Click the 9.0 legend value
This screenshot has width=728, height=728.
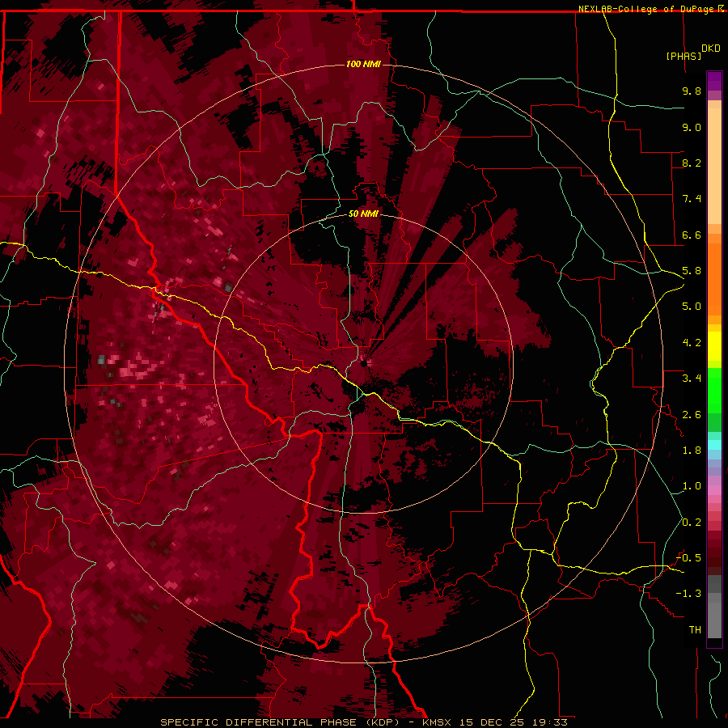coord(692,127)
